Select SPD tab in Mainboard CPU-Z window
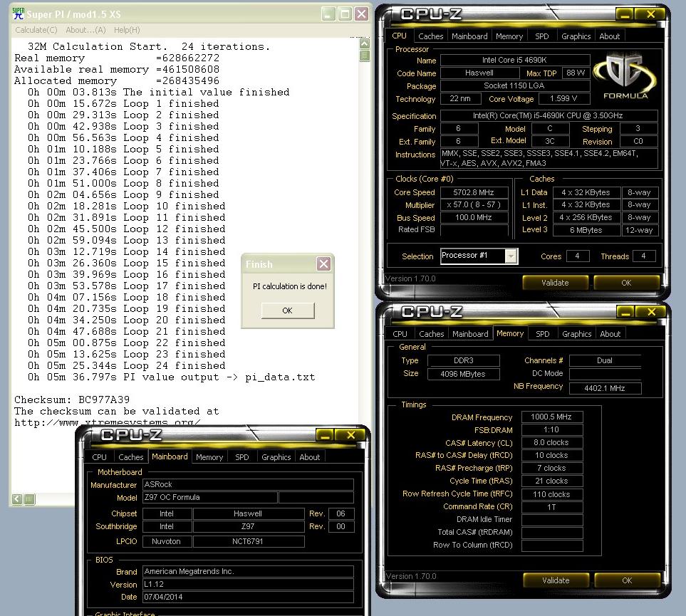 pos(242,457)
